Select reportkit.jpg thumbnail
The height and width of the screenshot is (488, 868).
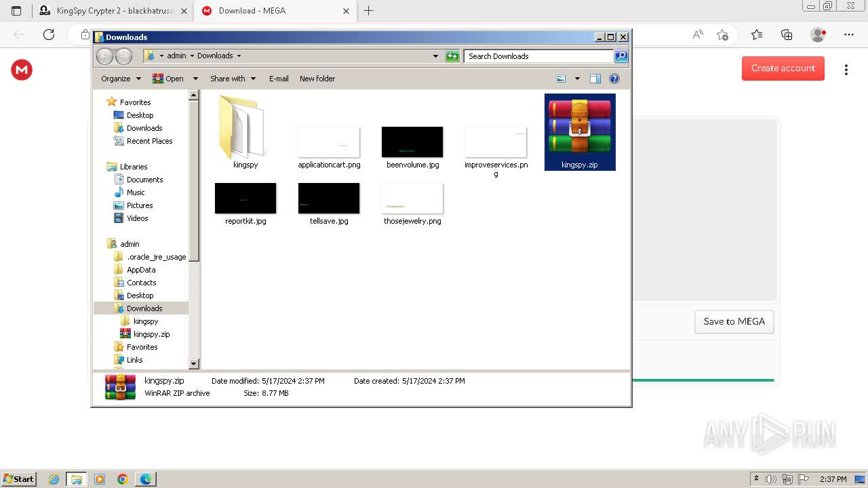click(x=245, y=199)
